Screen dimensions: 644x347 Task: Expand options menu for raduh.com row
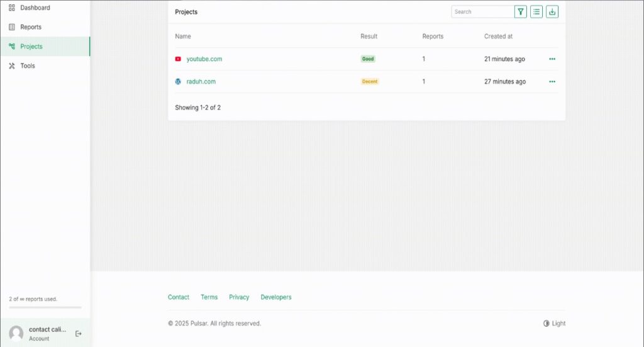click(x=552, y=82)
